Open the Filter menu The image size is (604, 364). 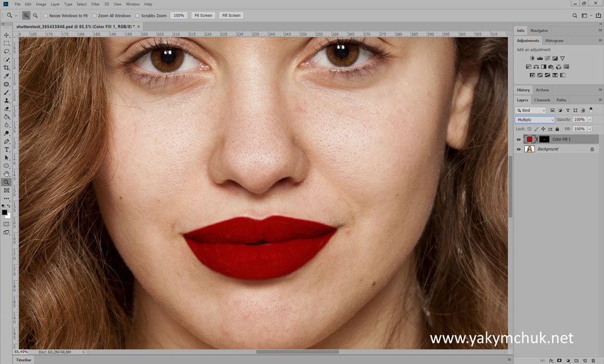point(95,4)
